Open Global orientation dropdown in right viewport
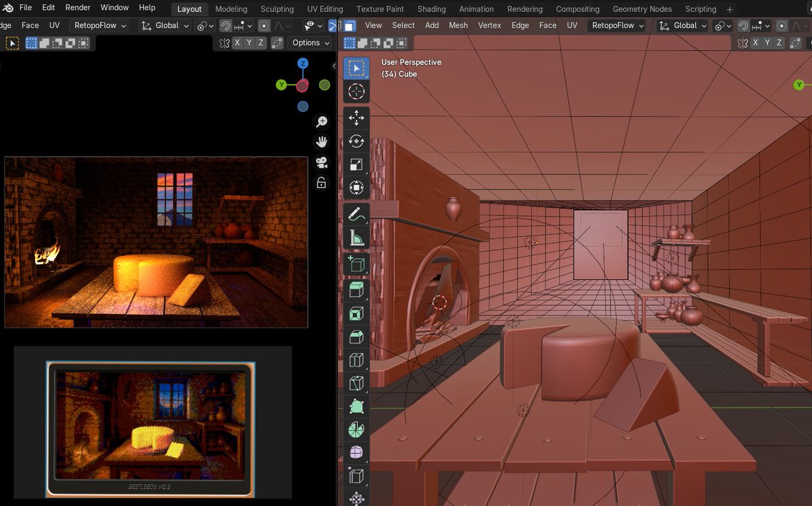 (681, 26)
